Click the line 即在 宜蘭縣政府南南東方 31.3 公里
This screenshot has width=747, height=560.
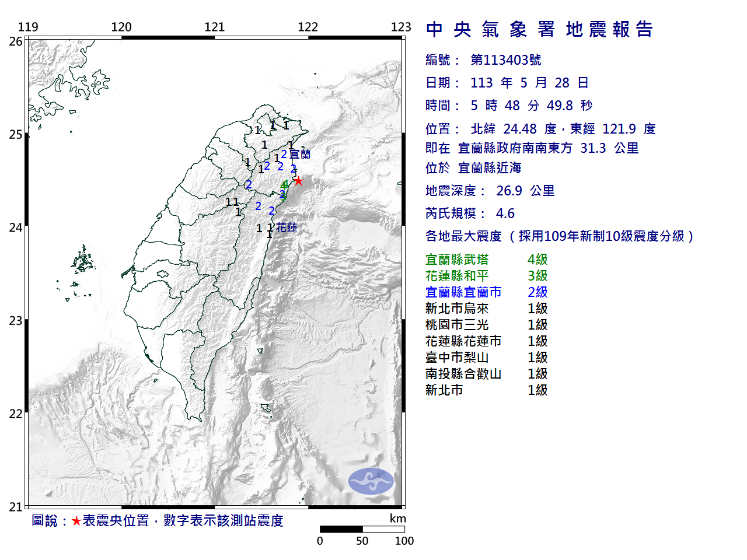(x=532, y=148)
